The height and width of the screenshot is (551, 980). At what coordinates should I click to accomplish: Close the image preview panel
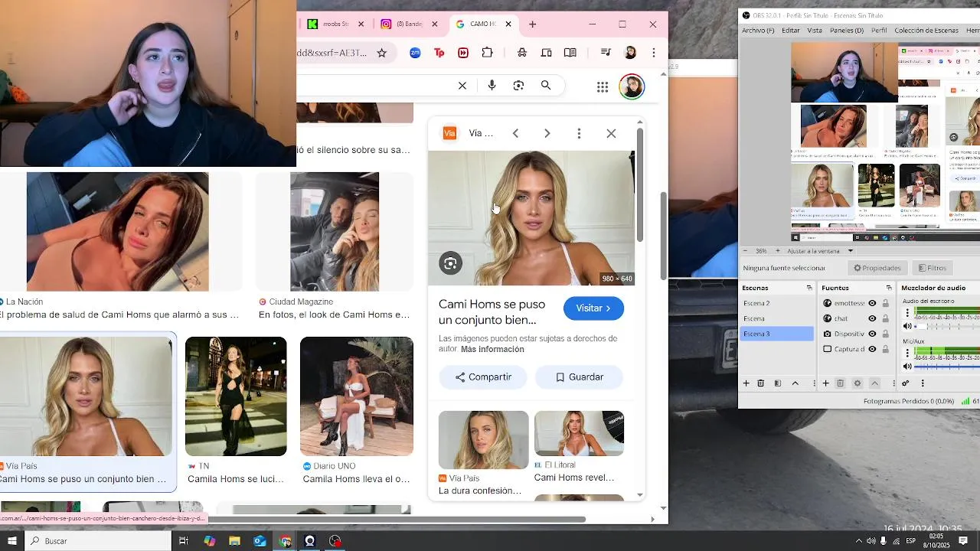tap(611, 133)
